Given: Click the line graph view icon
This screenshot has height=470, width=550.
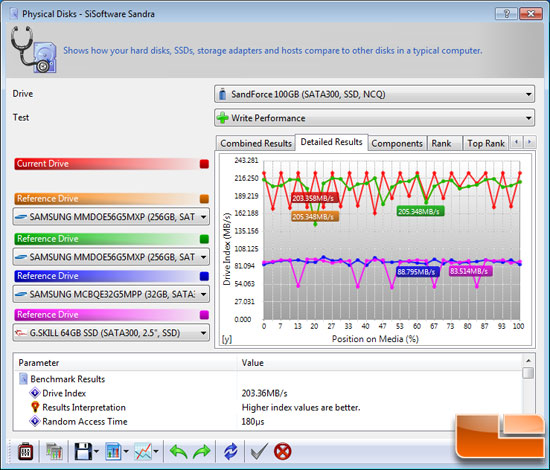Looking at the screenshot, I should coord(143,451).
